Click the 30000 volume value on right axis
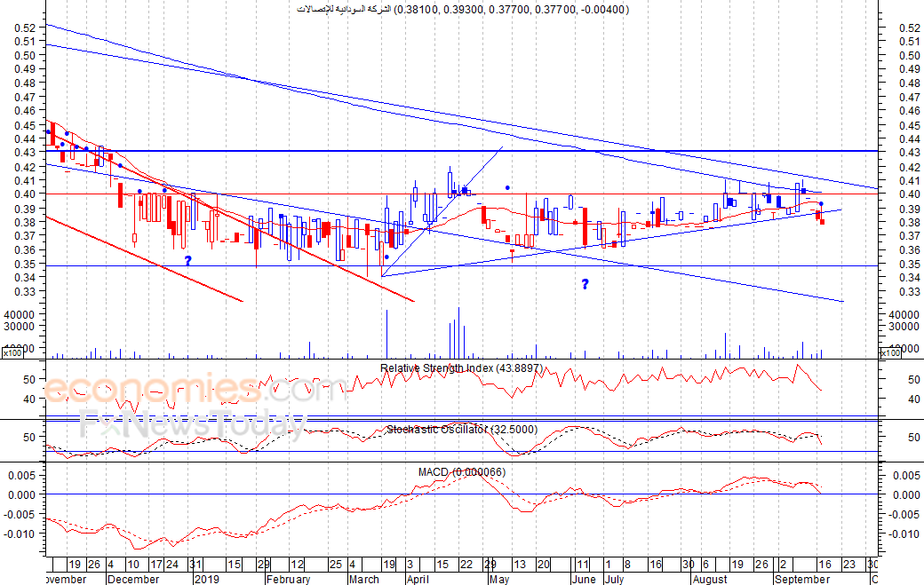The width and height of the screenshot is (924, 585). [904, 326]
